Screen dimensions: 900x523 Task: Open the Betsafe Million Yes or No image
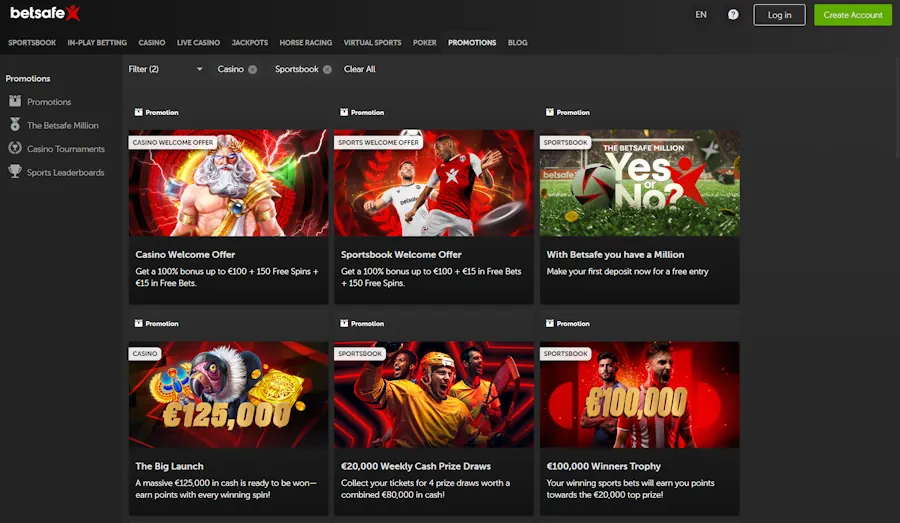[639, 183]
